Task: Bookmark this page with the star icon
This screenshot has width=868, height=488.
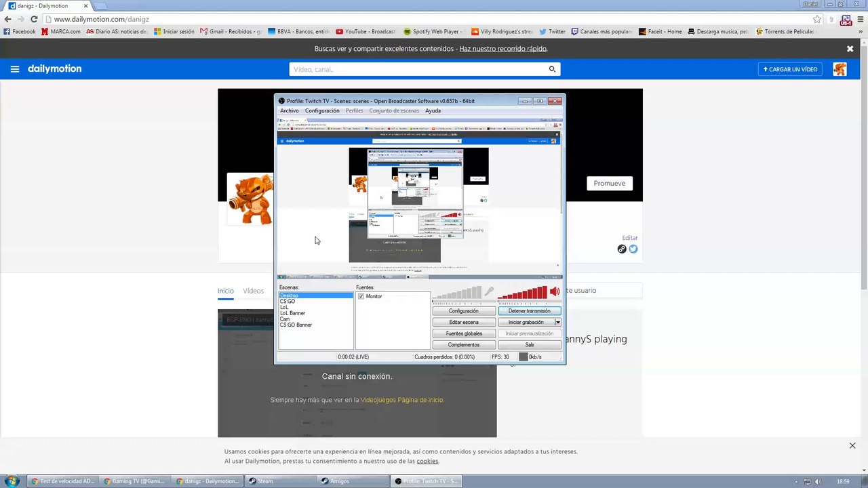Action: [x=817, y=19]
